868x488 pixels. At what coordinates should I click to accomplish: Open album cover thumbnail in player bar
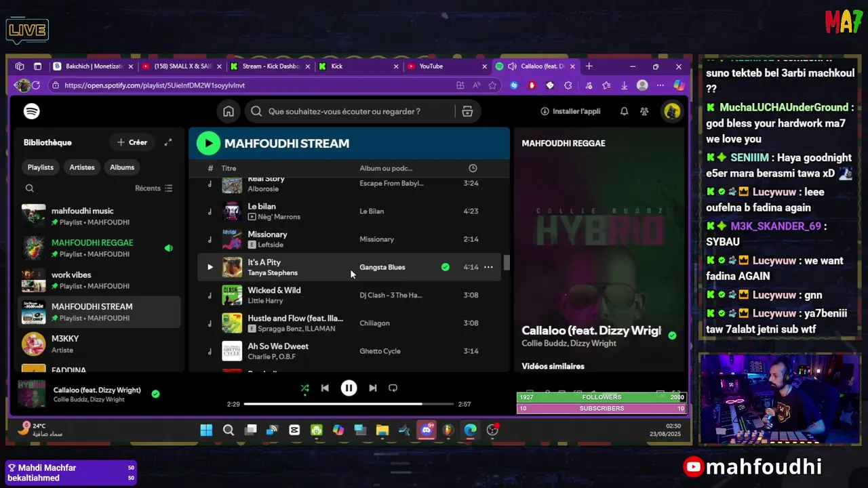pos(31,394)
